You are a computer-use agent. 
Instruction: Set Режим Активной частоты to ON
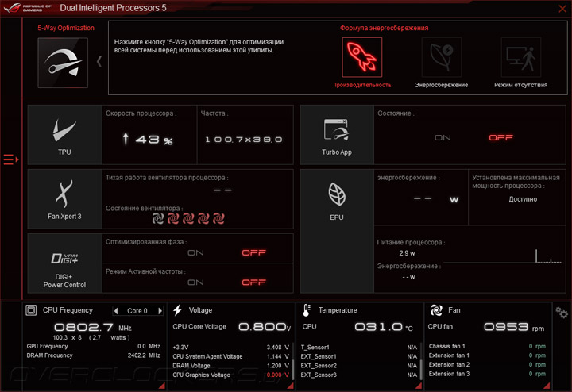tap(195, 282)
